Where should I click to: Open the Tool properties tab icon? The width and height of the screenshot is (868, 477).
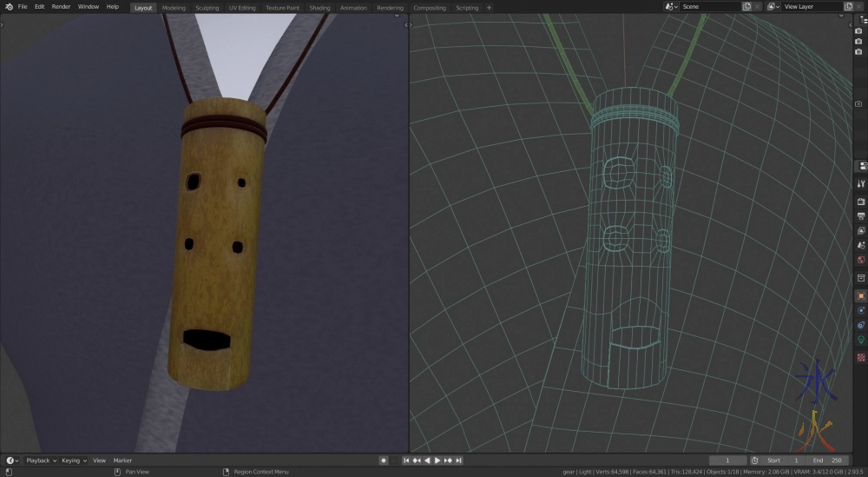pos(861,183)
